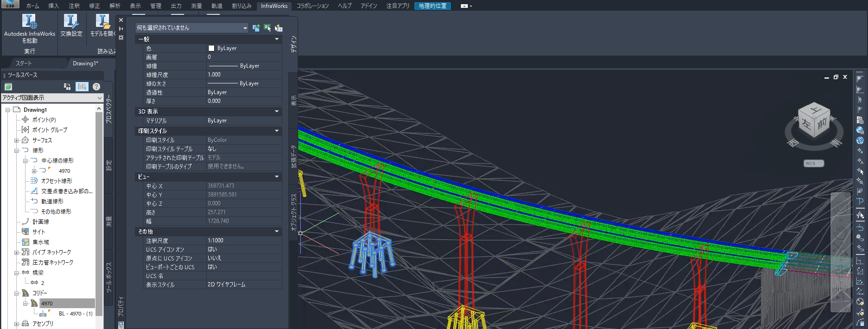Click the モデルを開く ribbon button
The height and width of the screenshot is (329, 868).
tap(102, 25)
